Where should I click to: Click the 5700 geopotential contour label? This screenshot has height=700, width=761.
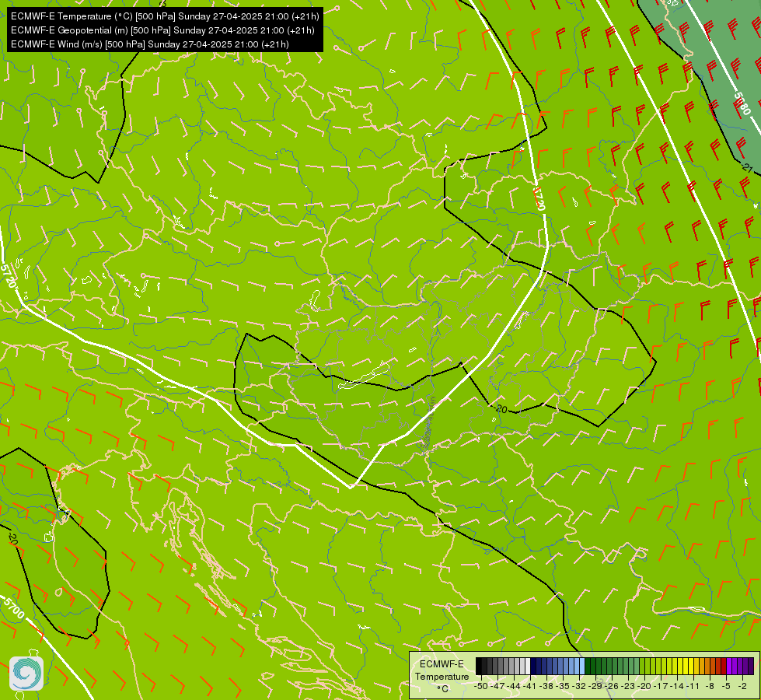coord(13,609)
